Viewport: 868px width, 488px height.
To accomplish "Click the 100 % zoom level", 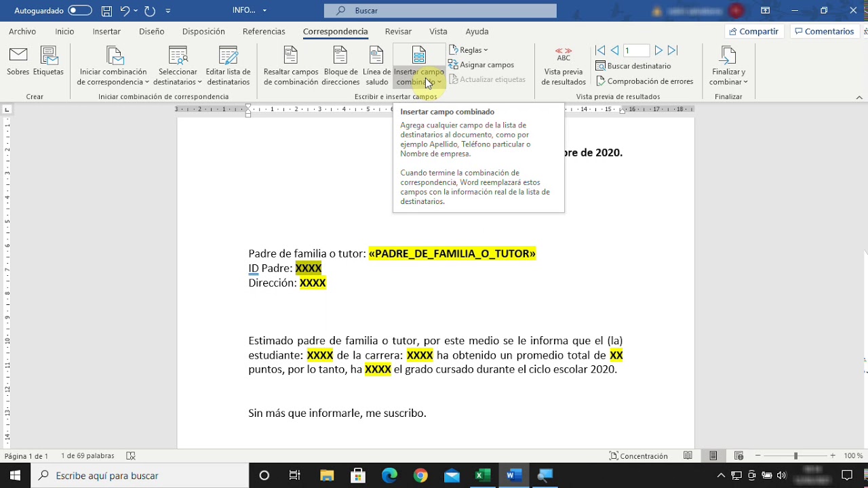I will click(853, 456).
